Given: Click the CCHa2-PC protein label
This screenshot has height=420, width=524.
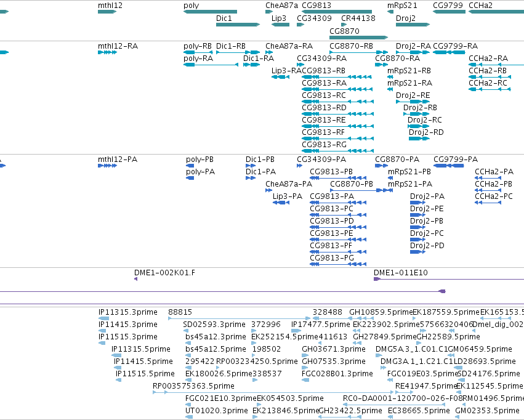Looking at the screenshot, I should coord(494,196).
